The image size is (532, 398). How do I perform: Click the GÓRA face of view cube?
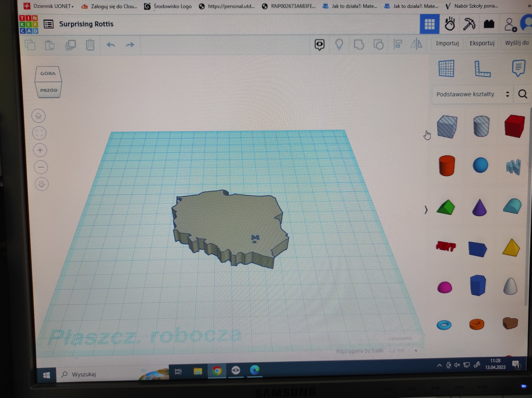tap(48, 74)
